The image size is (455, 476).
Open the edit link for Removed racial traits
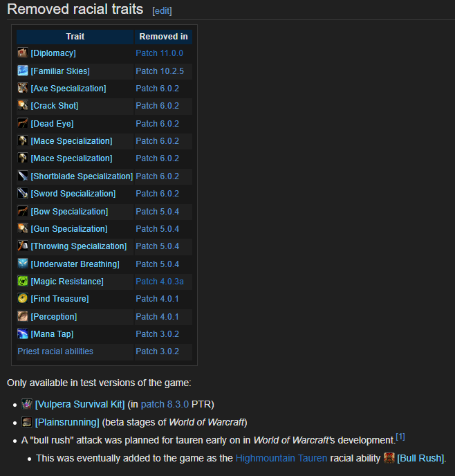pos(162,11)
